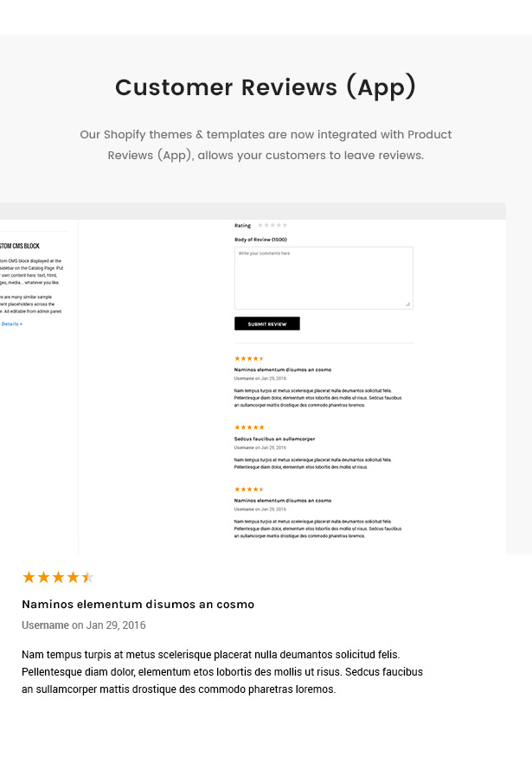Select the first empty star next to Rating
532x769 pixels.
260,225
